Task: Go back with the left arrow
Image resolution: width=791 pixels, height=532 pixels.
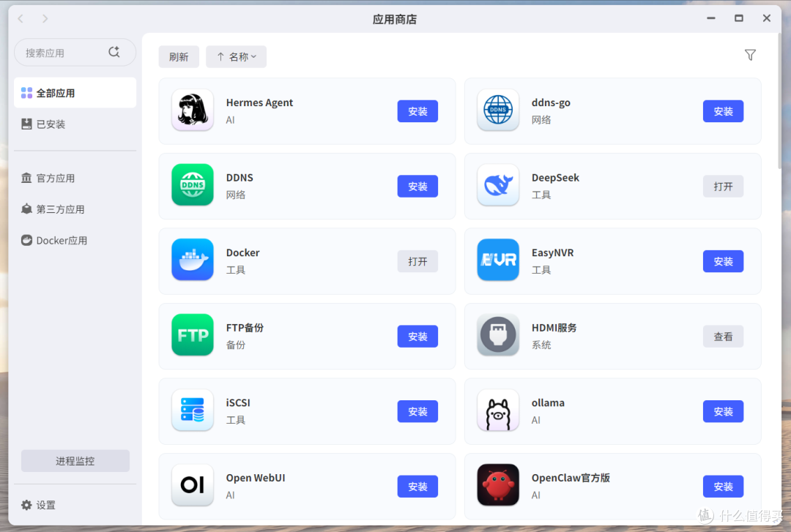Action: (x=21, y=18)
